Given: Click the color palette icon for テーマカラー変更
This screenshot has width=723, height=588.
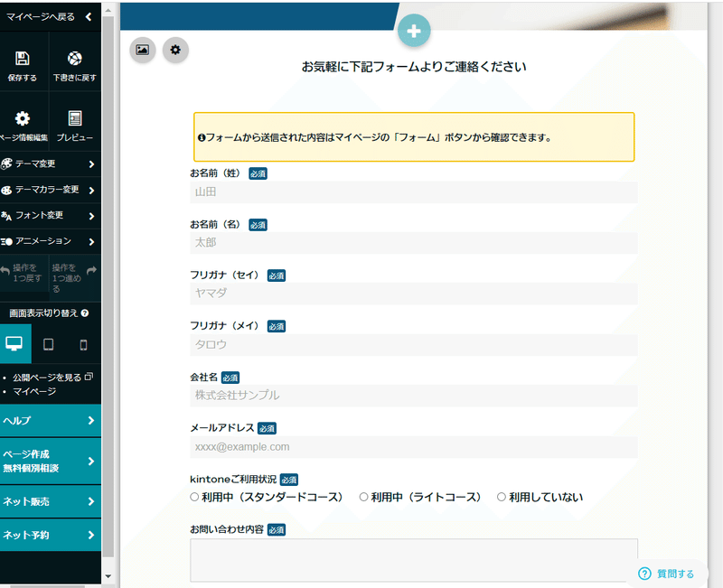Looking at the screenshot, I should tap(6, 190).
